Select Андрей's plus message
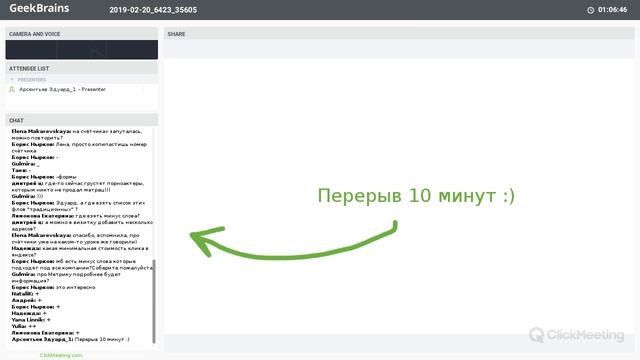Screen dimensions: 640x360 tap(27, 300)
